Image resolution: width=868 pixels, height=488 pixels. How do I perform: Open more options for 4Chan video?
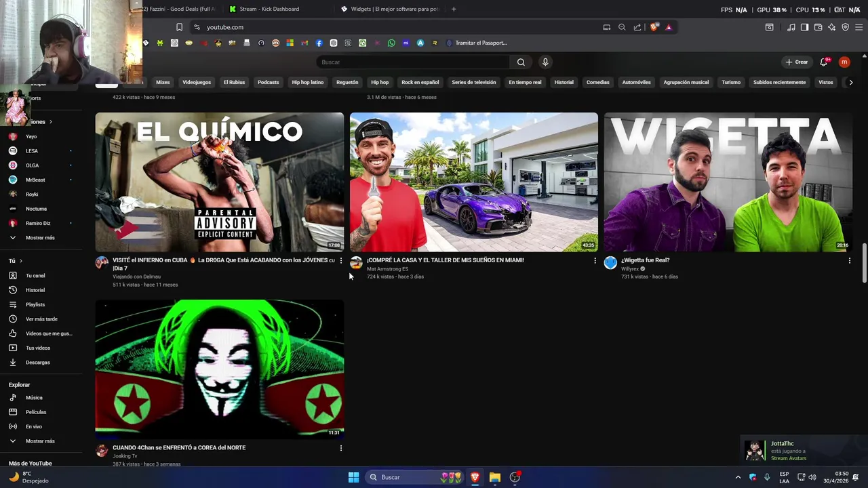tap(340, 448)
